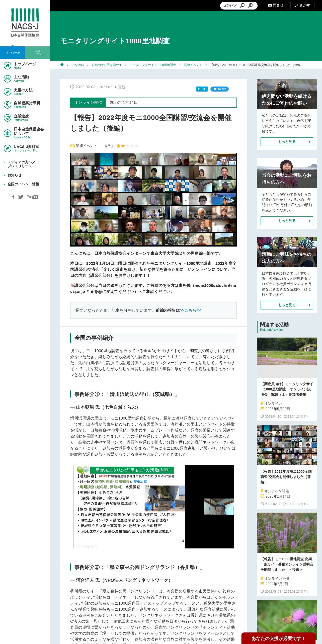
Task: Open 次期一般サイト募集オンライン説明会 article
Action: point(287,564)
